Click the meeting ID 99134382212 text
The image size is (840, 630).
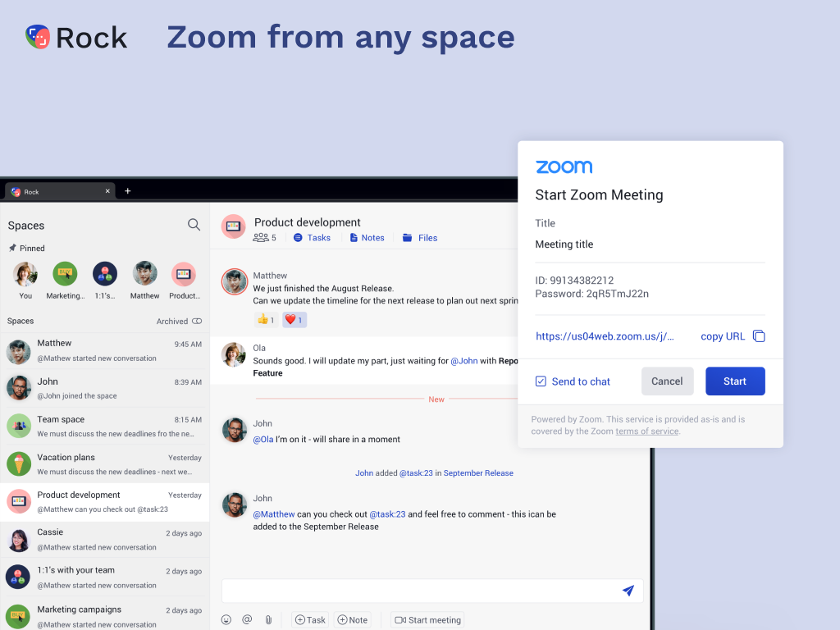click(574, 281)
